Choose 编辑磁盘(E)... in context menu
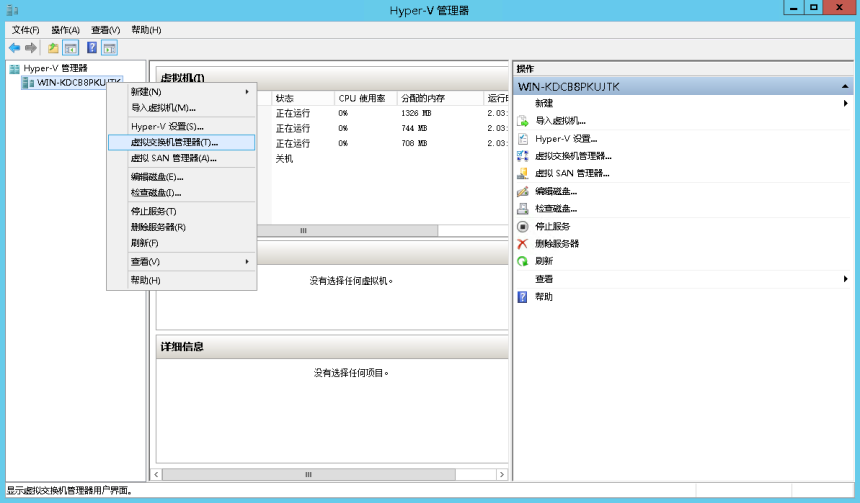The height and width of the screenshot is (503, 860). point(182,177)
